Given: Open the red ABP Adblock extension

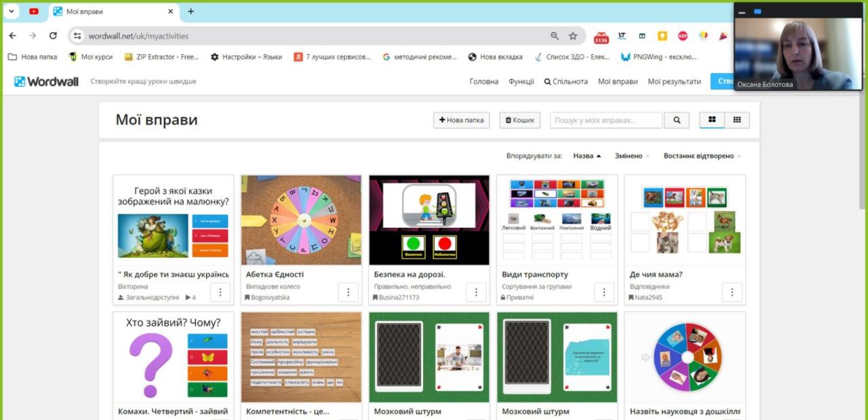Looking at the screenshot, I should click(683, 36).
